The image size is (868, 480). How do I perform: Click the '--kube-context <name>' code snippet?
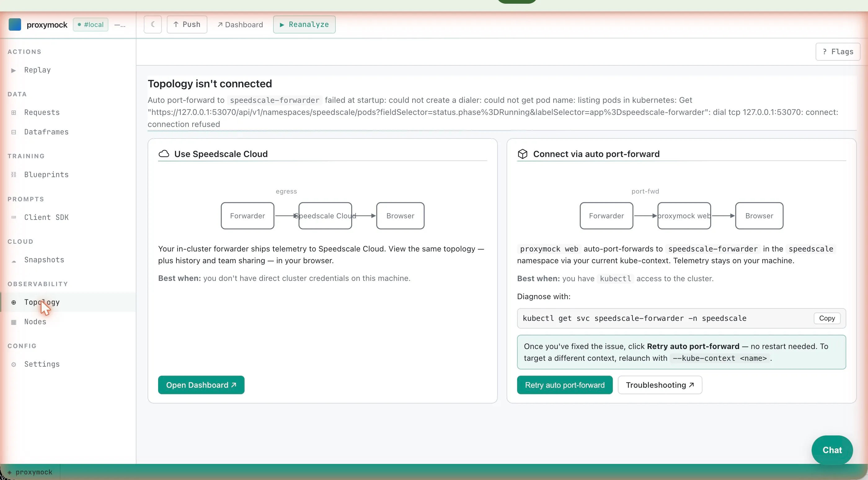[x=720, y=359]
